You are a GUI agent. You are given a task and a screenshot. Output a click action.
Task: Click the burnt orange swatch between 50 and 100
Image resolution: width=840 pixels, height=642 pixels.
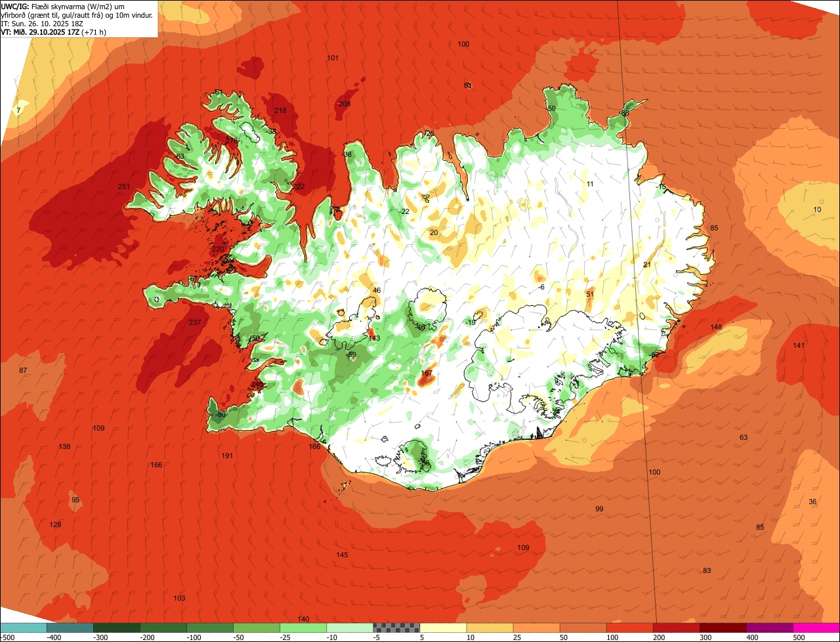point(583,628)
